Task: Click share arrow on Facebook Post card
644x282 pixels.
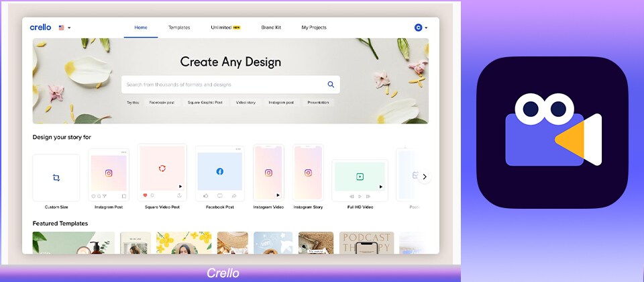Action: [234, 195]
